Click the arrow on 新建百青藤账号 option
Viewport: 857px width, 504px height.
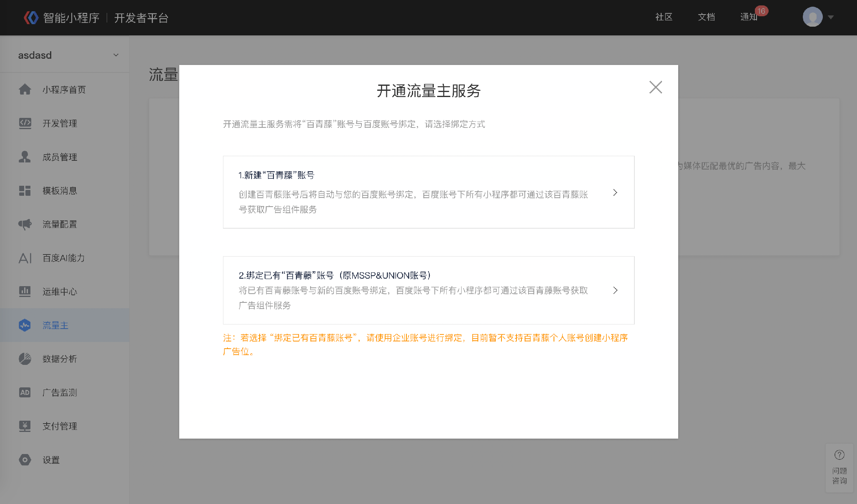(615, 192)
